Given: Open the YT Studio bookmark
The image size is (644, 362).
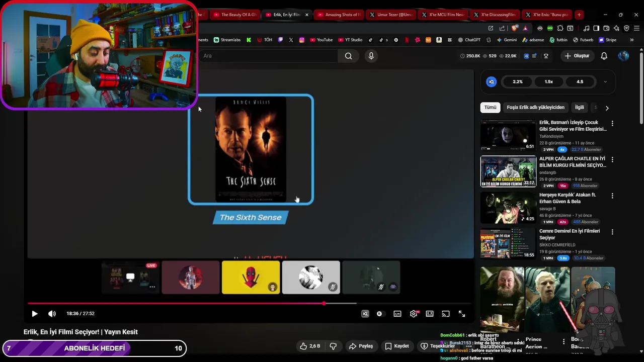Looking at the screenshot, I should [x=350, y=40].
